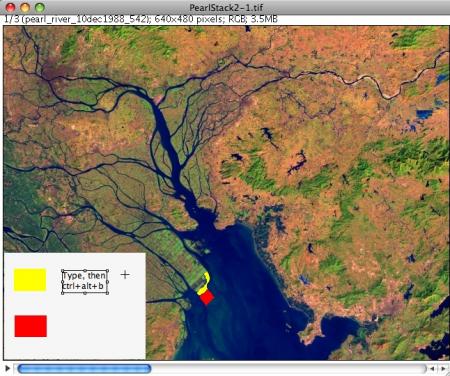The height and width of the screenshot is (376, 450).
Task: Click the PearlStack2-1.tif window title
Action: (x=226, y=7)
